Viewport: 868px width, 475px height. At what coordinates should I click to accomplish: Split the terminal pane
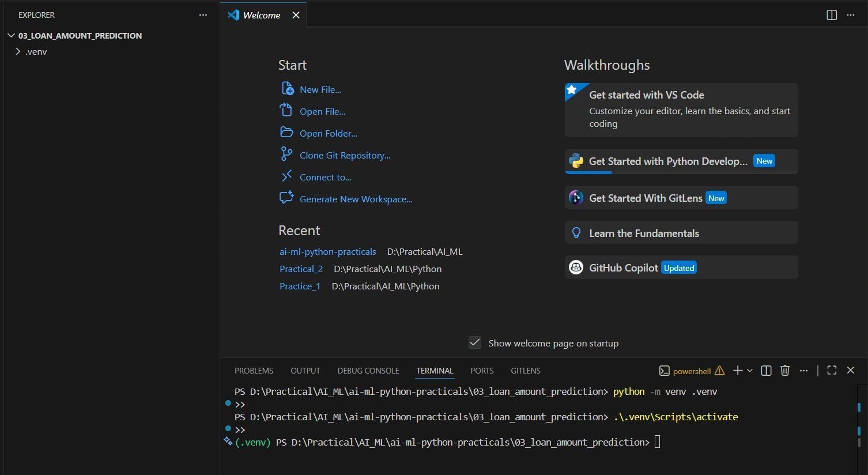766,371
